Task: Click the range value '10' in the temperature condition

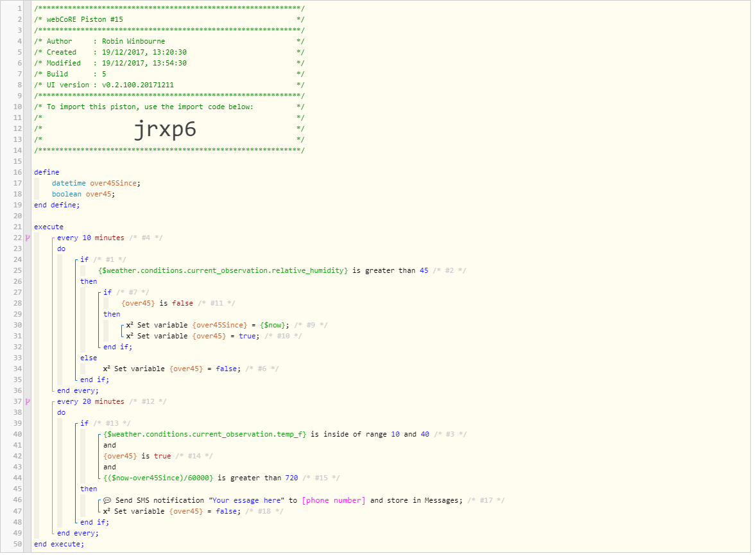Action: (395, 434)
